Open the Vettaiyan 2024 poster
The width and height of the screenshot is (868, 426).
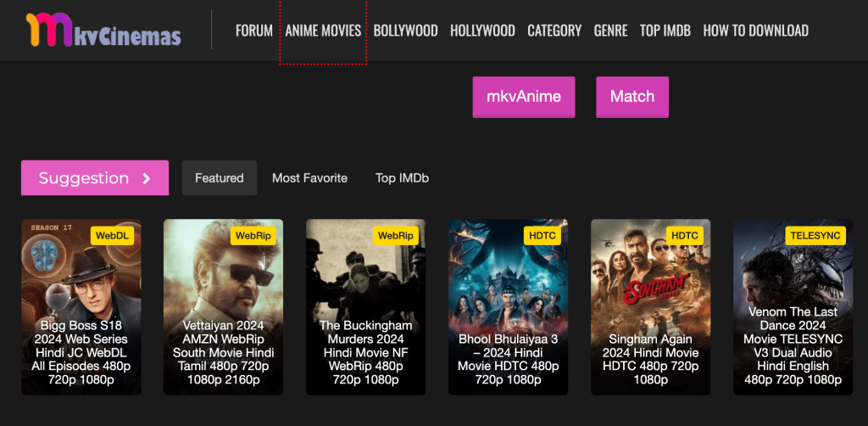click(x=223, y=307)
